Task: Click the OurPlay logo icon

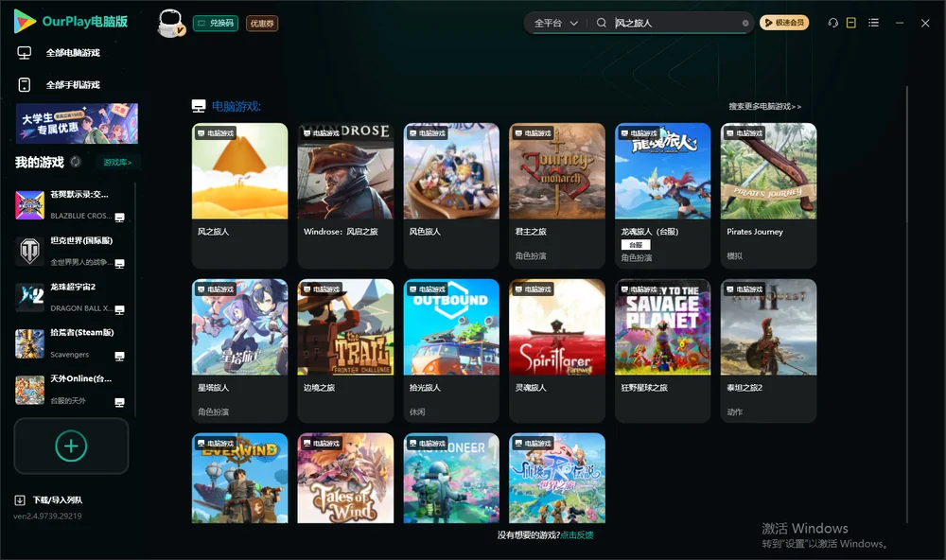Action: (x=25, y=22)
